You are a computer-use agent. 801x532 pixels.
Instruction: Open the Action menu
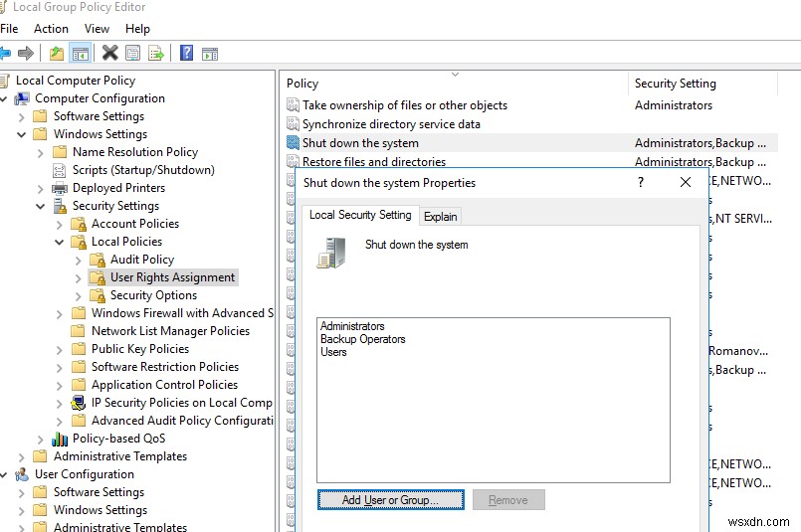pos(51,29)
